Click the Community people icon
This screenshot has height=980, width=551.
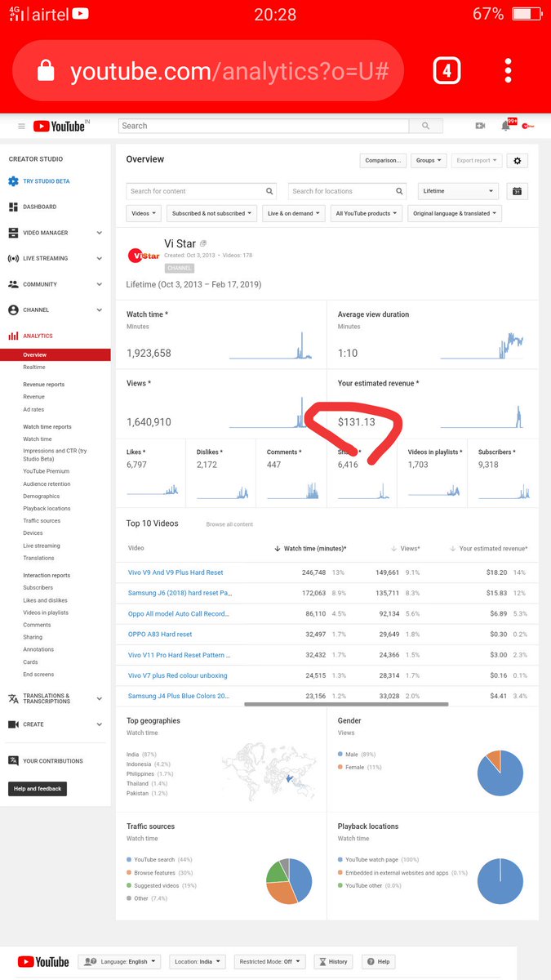click(x=13, y=284)
